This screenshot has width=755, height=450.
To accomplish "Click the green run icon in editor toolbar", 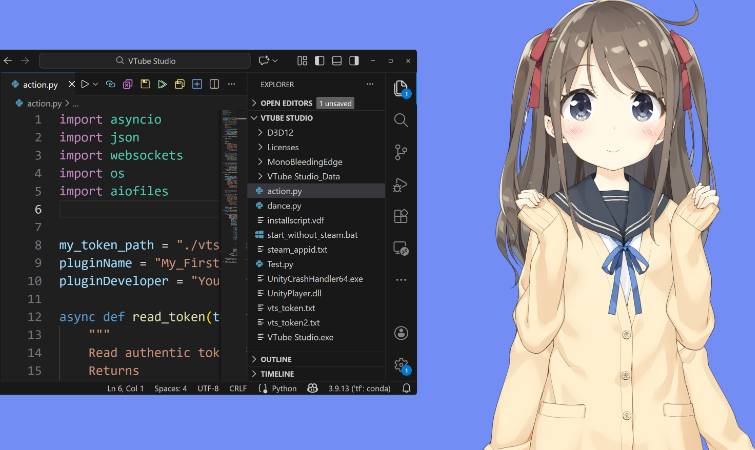I will (x=162, y=84).
